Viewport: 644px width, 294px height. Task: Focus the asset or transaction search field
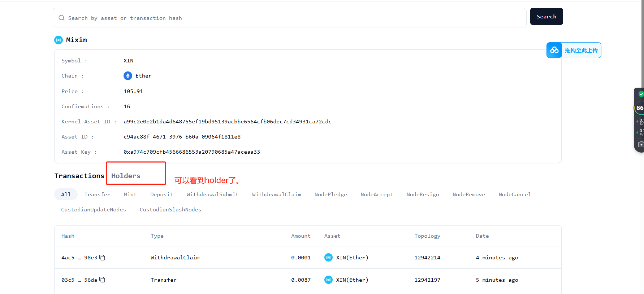(289, 18)
